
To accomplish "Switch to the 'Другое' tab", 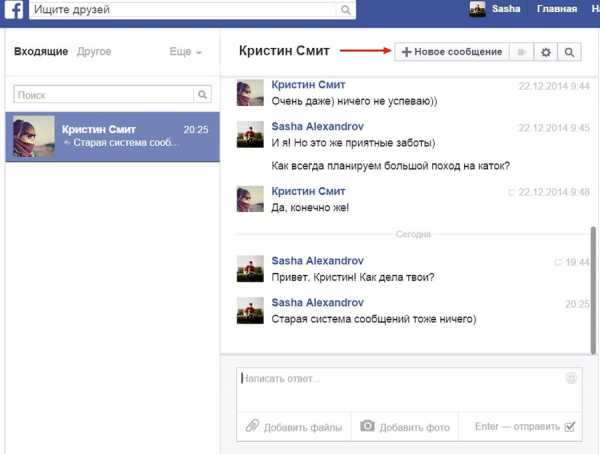I will tap(94, 51).
